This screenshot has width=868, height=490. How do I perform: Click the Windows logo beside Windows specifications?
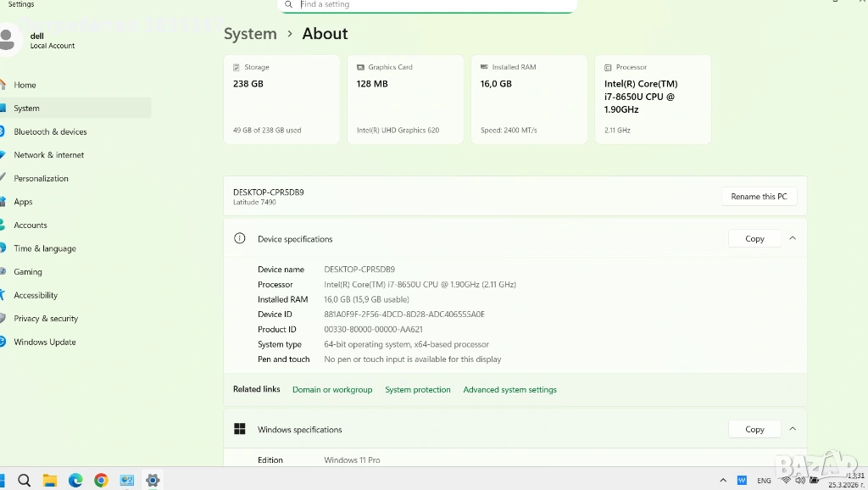(240, 429)
